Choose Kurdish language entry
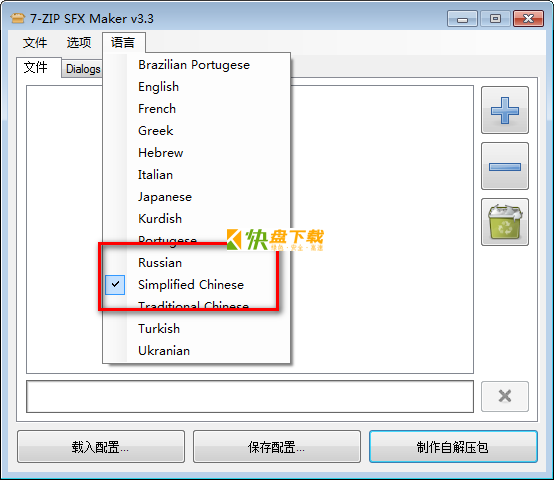554x480 pixels. 196,219
